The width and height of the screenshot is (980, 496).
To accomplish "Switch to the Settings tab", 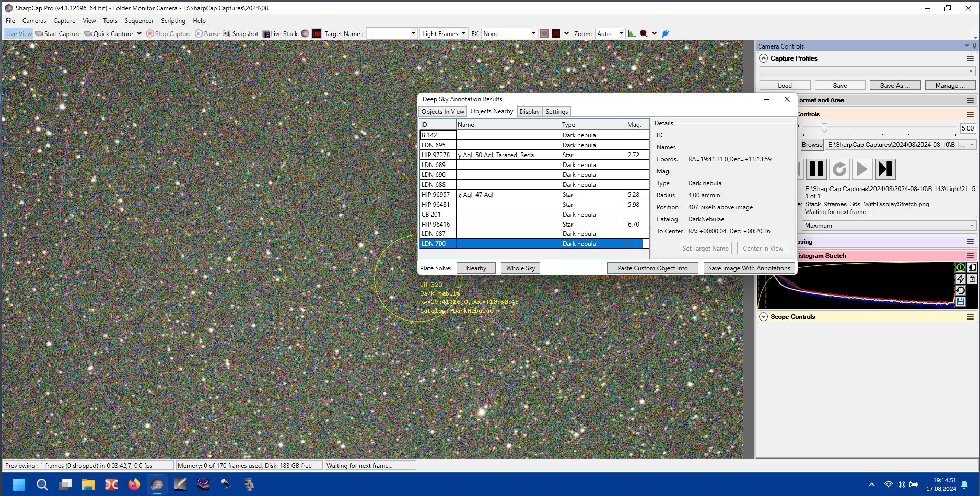I will pos(556,112).
